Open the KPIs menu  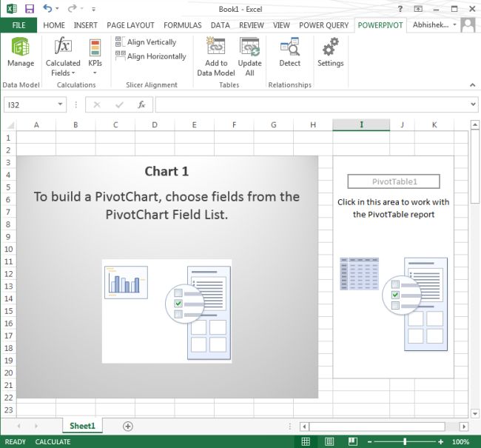tap(95, 57)
